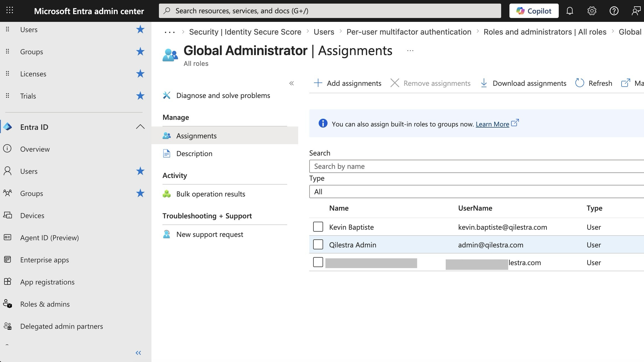Image resolution: width=644 pixels, height=362 pixels.
Task: Open Overview under Entra ID
Action: click(x=35, y=149)
